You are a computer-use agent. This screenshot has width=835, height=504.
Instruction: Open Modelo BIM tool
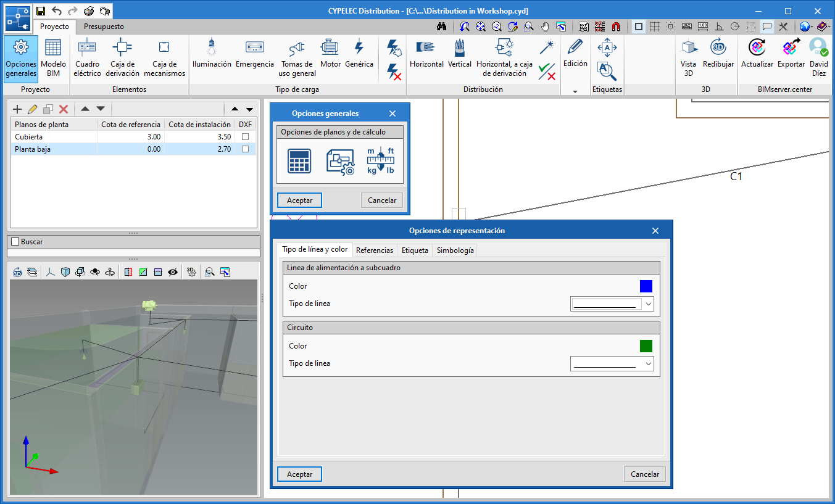click(54, 58)
